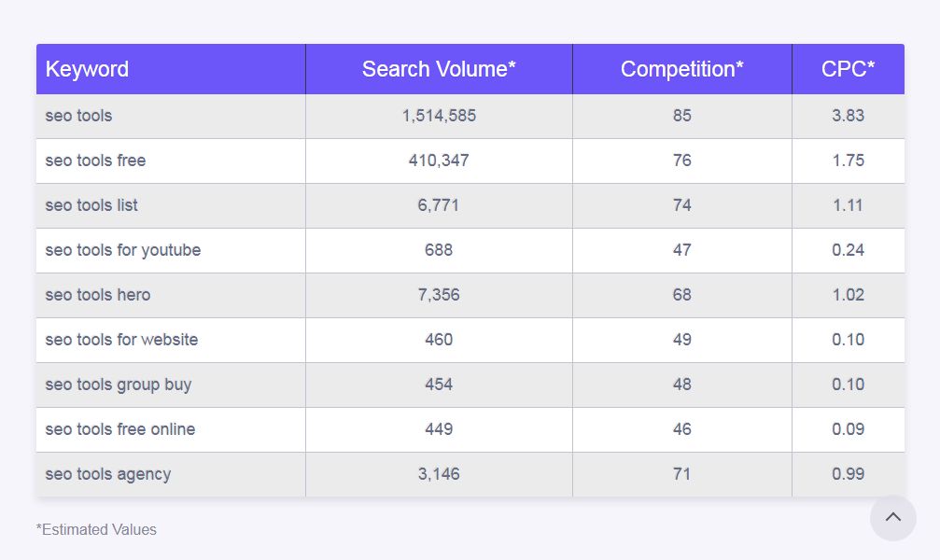Click the Competition column header

(681, 69)
